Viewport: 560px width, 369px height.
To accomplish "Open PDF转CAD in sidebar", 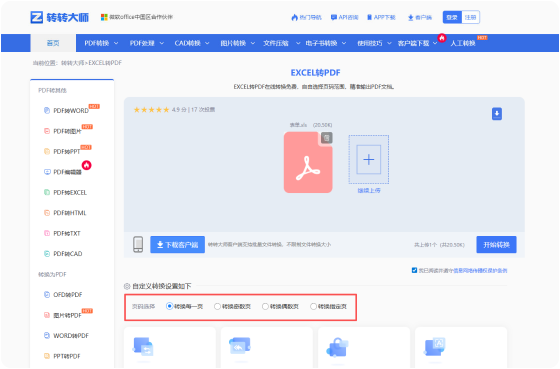I will tap(68, 254).
